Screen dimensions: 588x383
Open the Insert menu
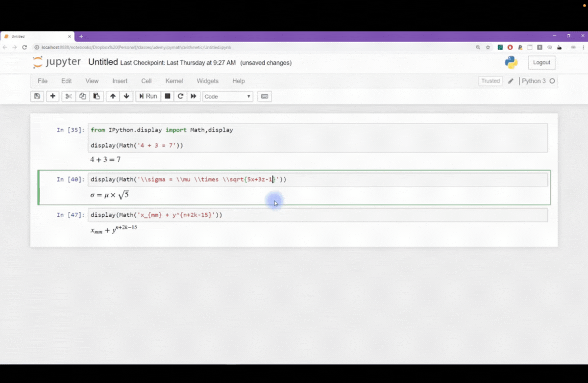(x=120, y=81)
